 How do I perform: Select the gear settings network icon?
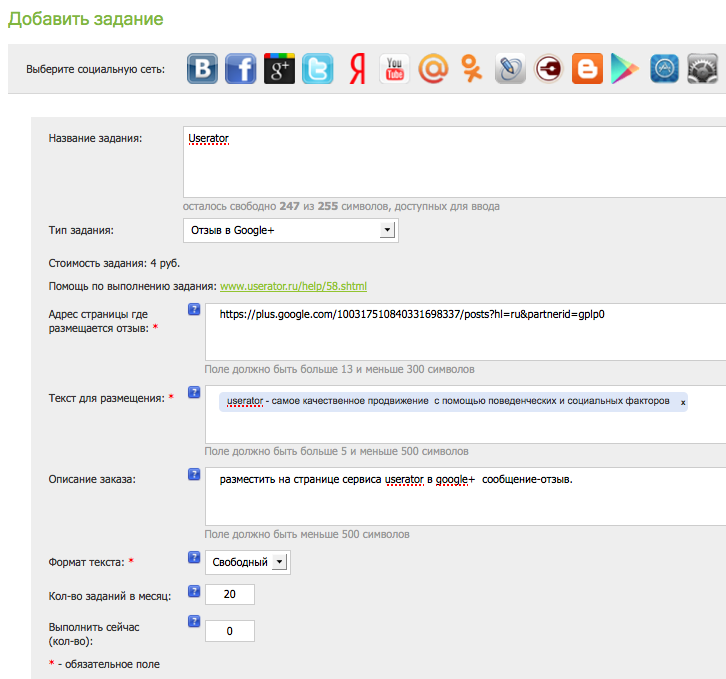click(702, 69)
